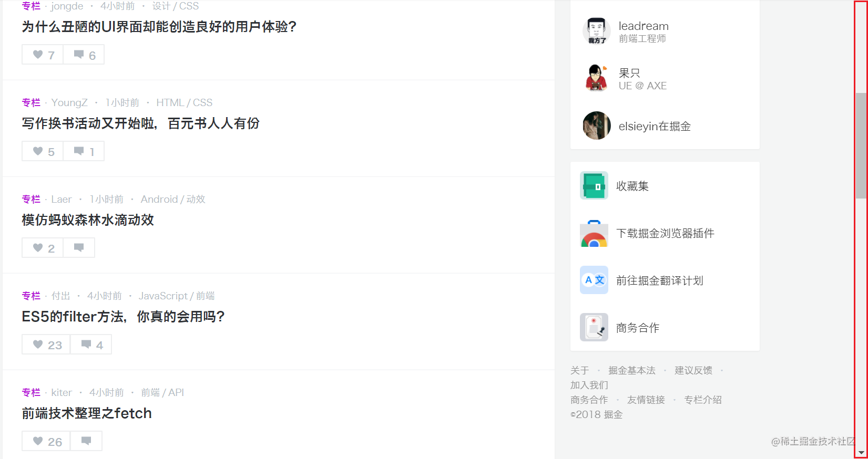Click 掘金基本法 footer link

click(632, 370)
